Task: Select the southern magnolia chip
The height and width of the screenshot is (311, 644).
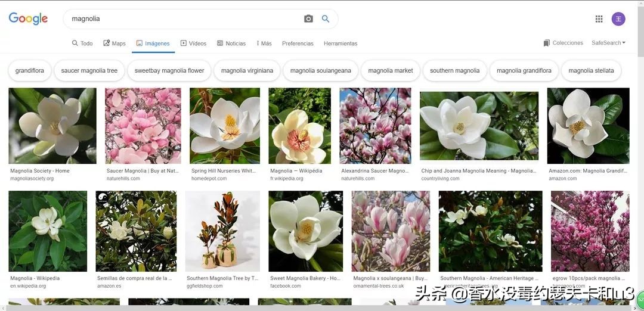Action: 454,70
